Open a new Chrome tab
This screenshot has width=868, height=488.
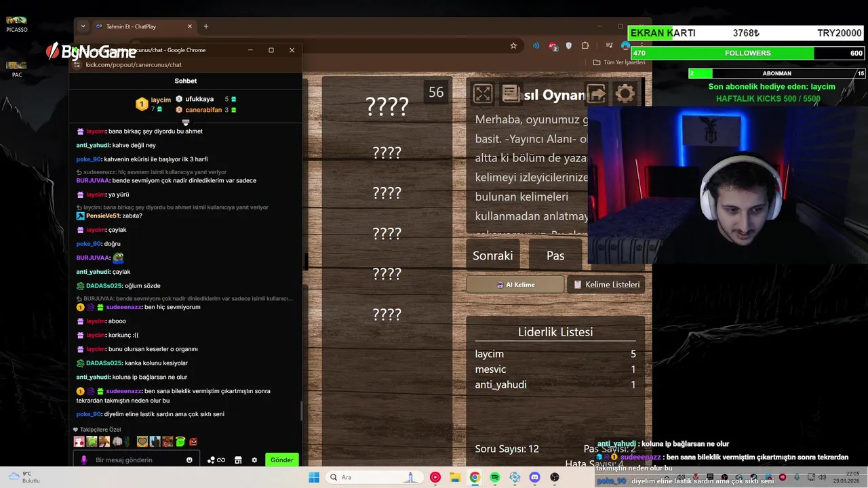click(206, 26)
